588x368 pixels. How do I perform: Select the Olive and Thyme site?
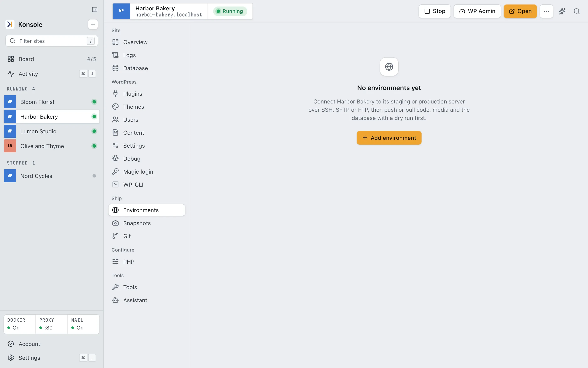(51, 146)
